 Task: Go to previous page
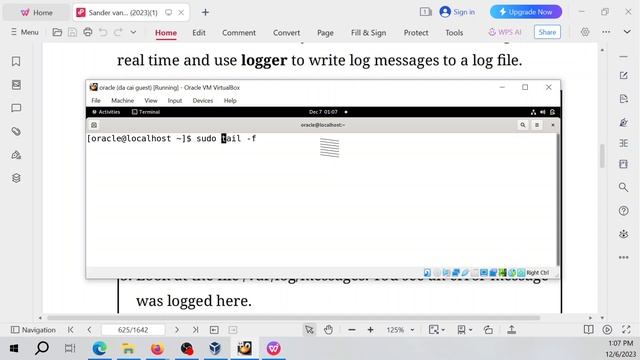(89, 330)
